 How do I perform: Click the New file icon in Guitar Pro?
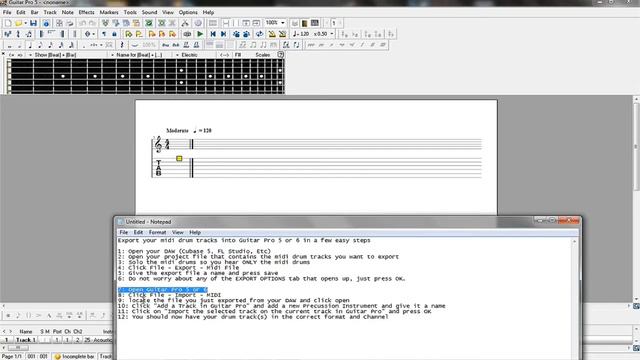[x=8, y=23]
